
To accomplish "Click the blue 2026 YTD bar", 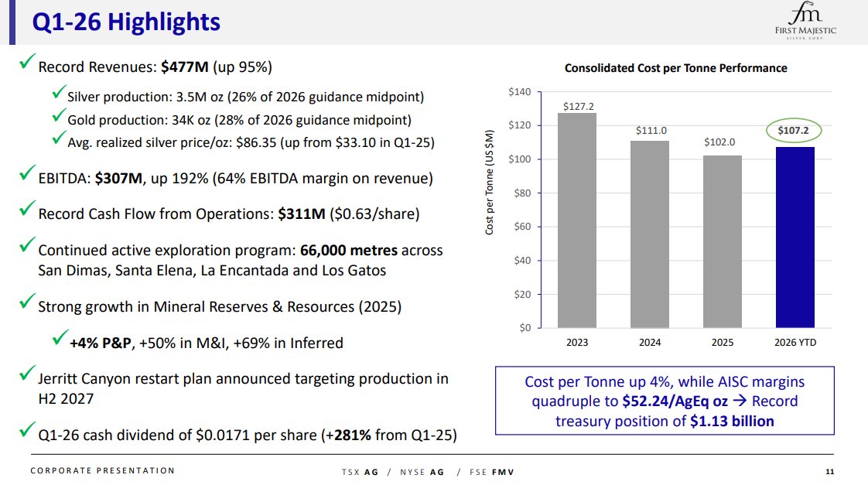I will pyautogui.click(x=795, y=237).
